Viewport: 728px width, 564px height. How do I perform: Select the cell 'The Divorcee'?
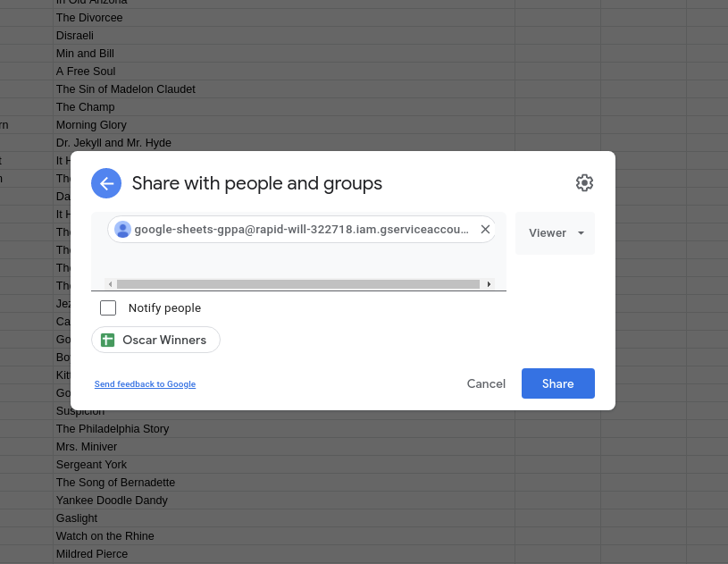(284, 18)
